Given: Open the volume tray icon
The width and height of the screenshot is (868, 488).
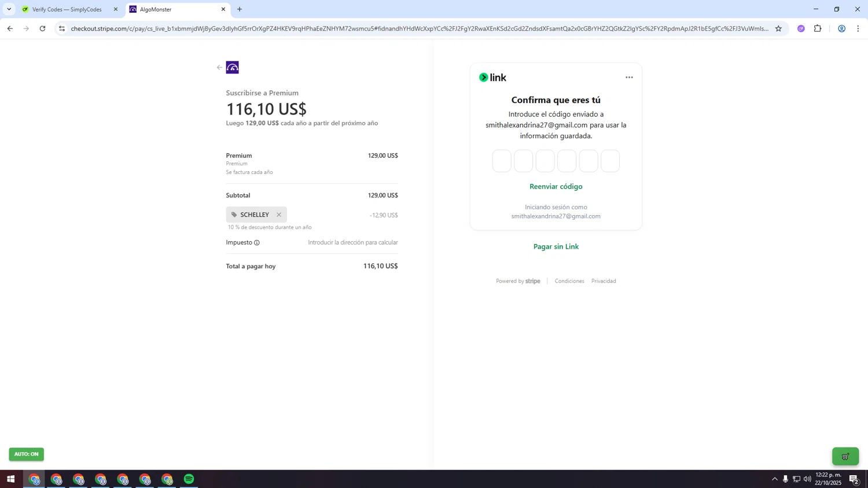Looking at the screenshot, I should (x=807, y=479).
